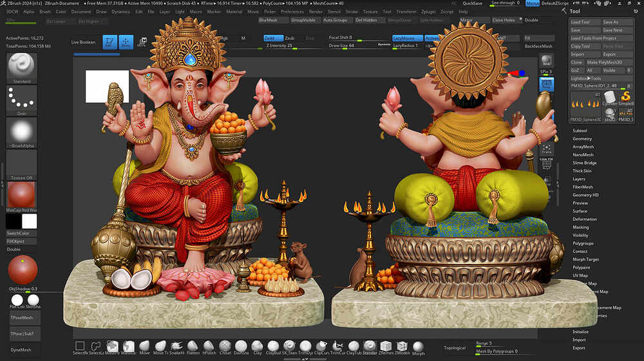
Task: Select the TrimDynamic brush
Action: point(305,347)
